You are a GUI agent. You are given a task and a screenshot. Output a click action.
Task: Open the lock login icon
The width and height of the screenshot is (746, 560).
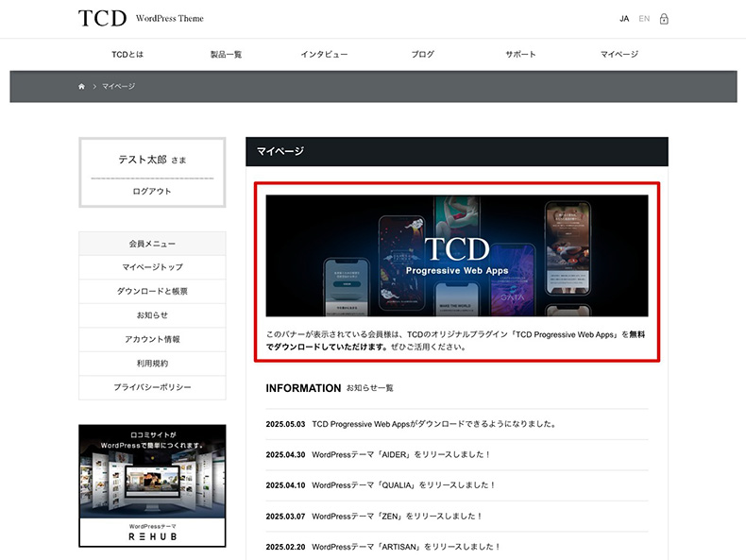pos(664,19)
